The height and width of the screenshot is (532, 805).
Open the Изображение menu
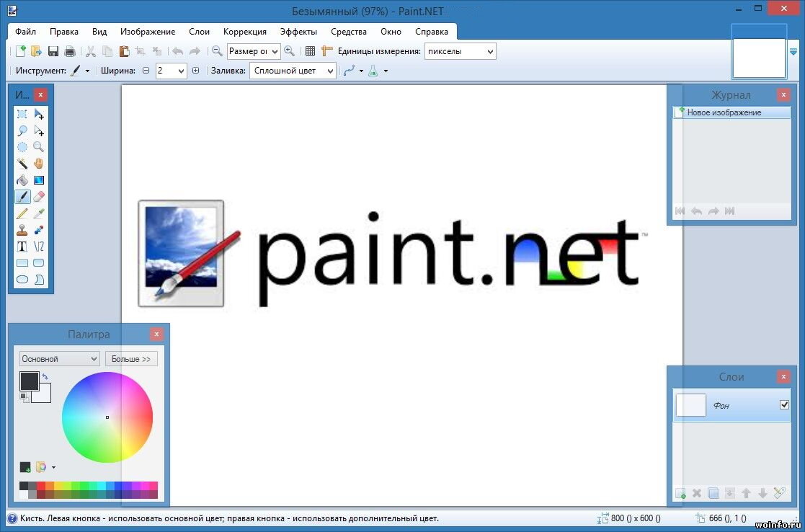point(148,32)
